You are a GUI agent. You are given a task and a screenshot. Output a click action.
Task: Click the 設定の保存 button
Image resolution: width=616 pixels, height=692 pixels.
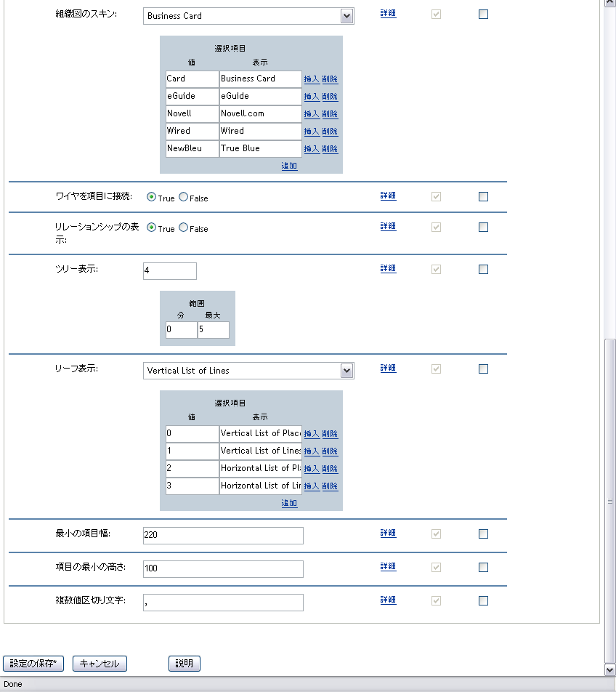coord(33,664)
